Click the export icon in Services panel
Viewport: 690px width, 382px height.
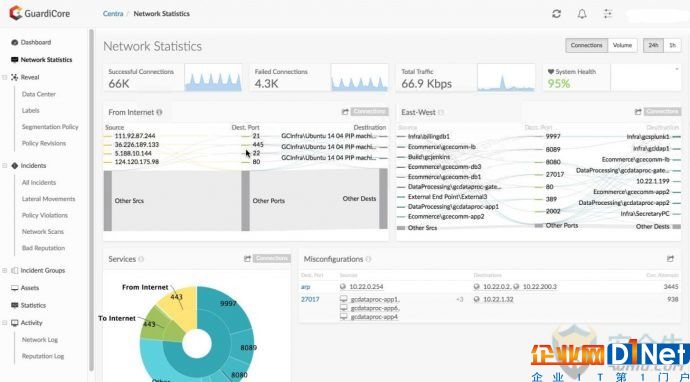pos(247,259)
